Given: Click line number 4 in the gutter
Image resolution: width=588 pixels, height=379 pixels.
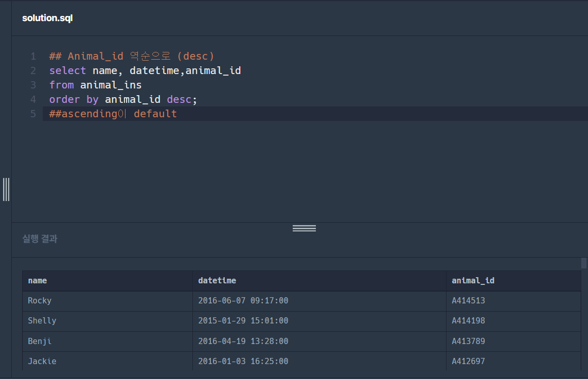Looking at the screenshot, I should click(x=33, y=99).
